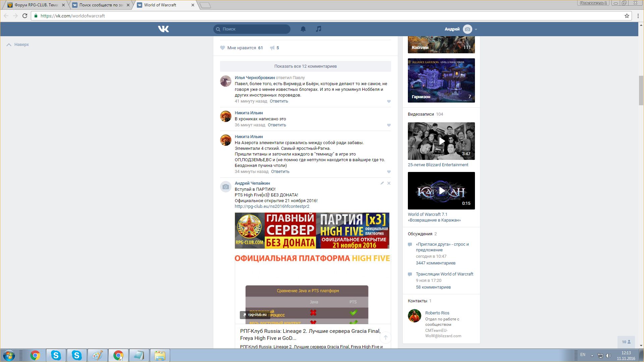Edit own comment with pencil icon
The width and height of the screenshot is (644, 362).
tap(382, 183)
